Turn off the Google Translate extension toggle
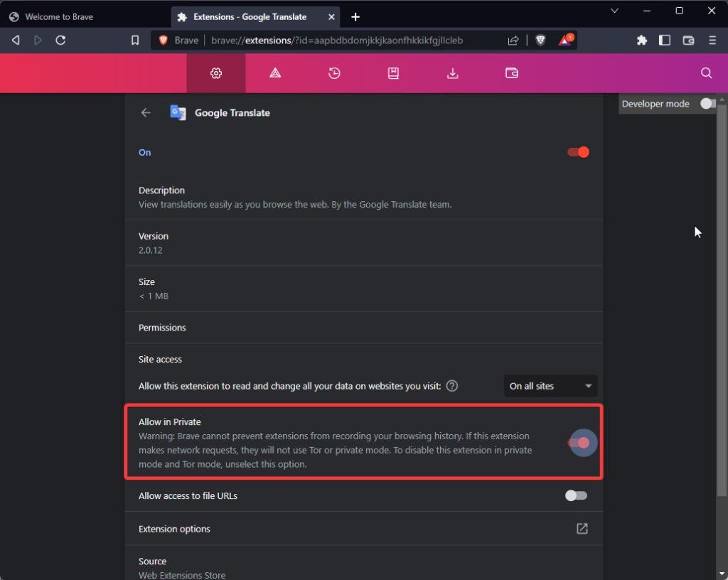Viewport: 728px width, 580px height. [x=578, y=152]
